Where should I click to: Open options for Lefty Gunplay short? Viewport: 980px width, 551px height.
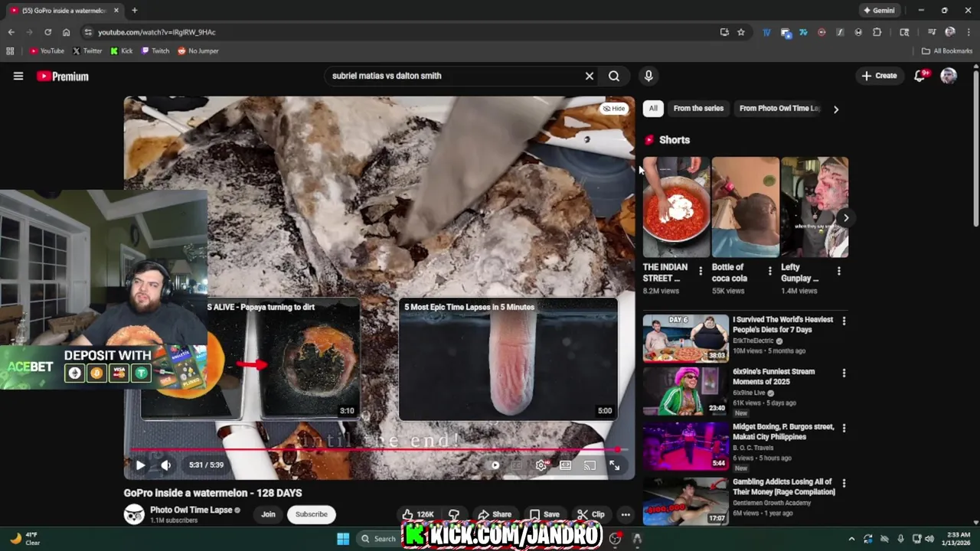pyautogui.click(x=839, y=271)
